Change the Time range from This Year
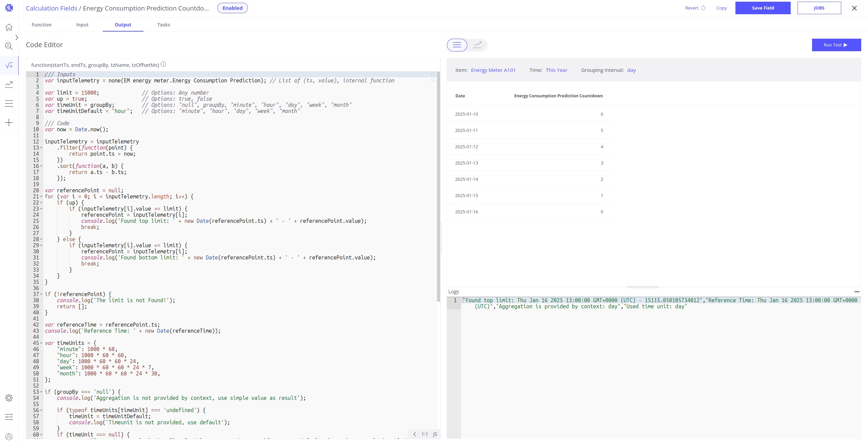868x446 pixels. (x=556, y=70)
